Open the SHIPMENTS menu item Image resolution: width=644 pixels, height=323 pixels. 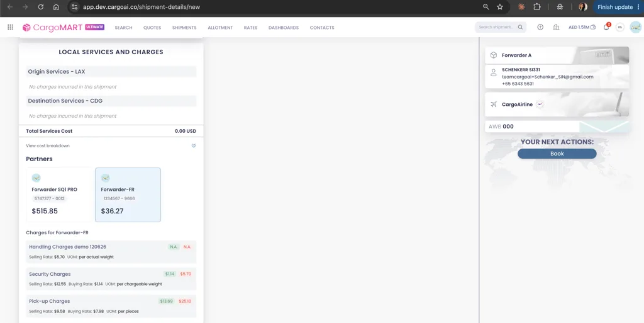(184, 28)
